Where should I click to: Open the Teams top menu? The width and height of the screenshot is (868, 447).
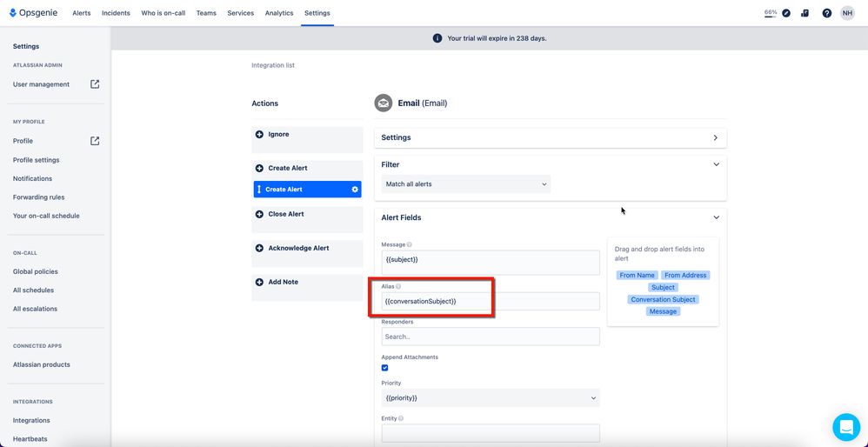[x=206, y=13]
